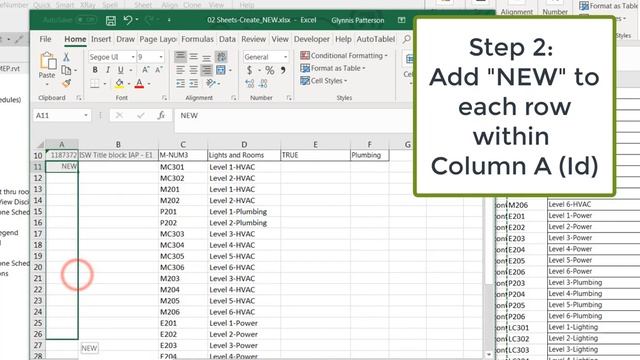Open the File tab

[45, 39]
